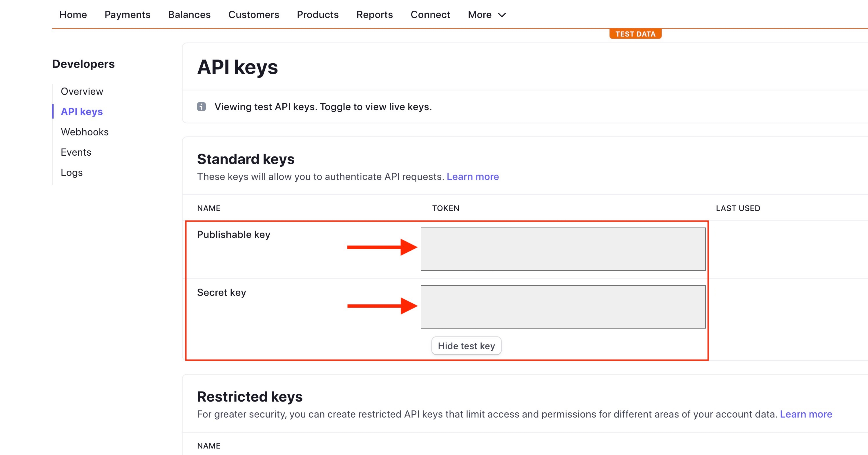Click the Restricted keys heading
868x455 pixels.
250,397
